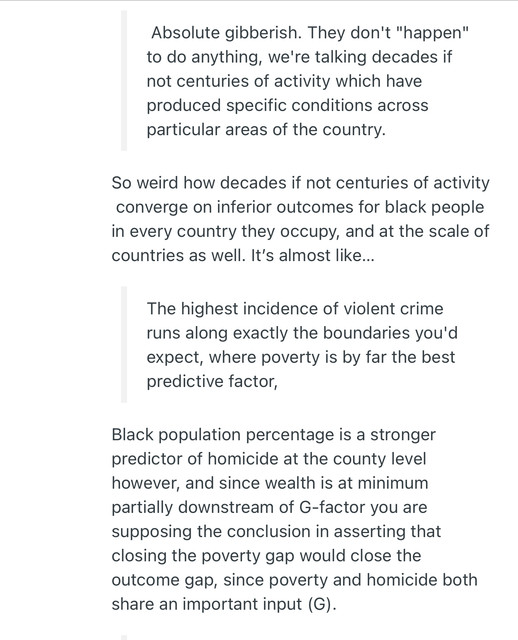518x640 pixels.
Task: Click the quoted line "runs along exactly the boundaries"
Action: pos(302,333)
